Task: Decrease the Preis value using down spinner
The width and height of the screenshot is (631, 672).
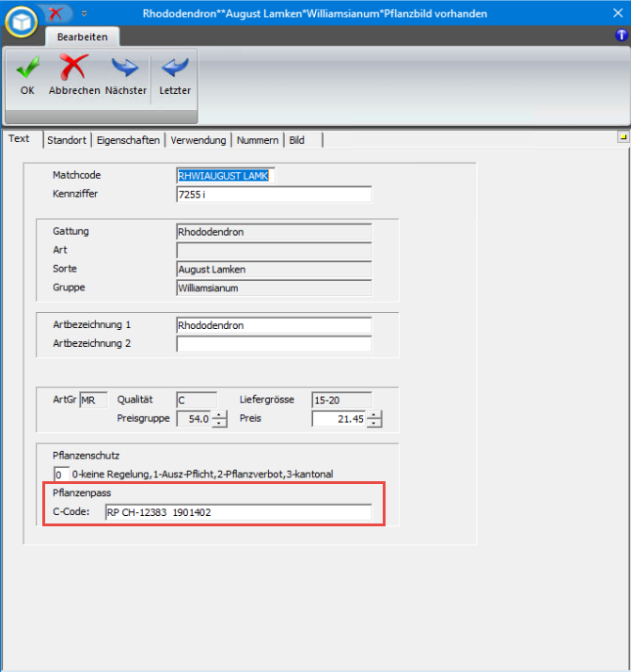Action: pyautogui.click(x=374, y=423)
